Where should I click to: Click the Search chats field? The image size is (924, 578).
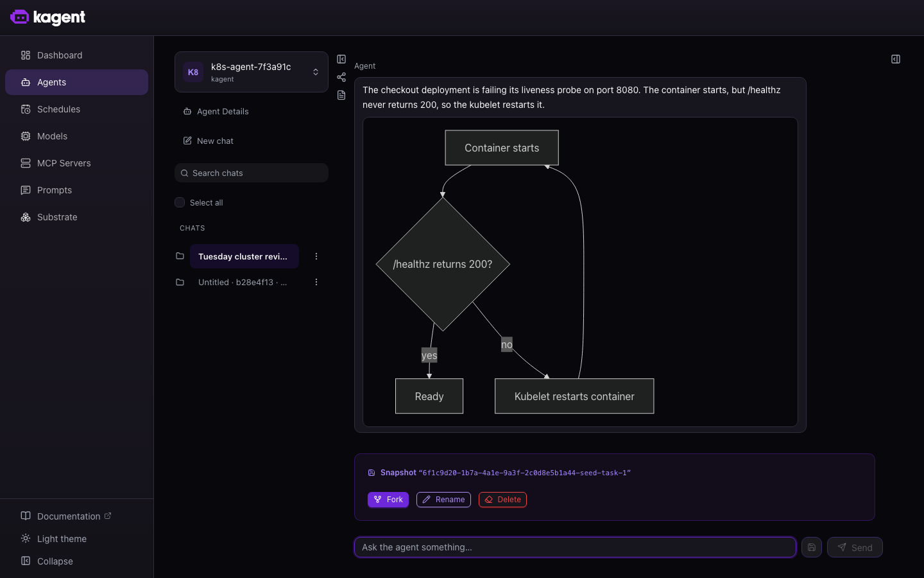(x=252, y=173)
